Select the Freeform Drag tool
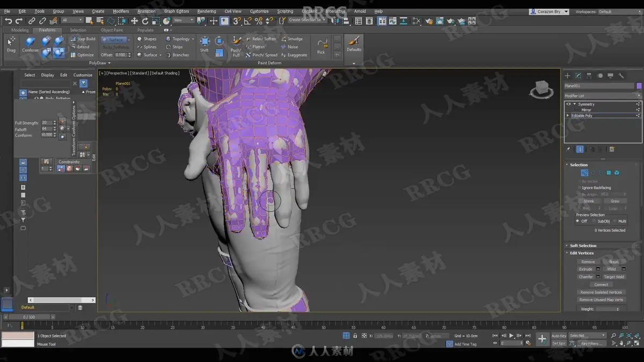644x362 pixels. (11, 44)
